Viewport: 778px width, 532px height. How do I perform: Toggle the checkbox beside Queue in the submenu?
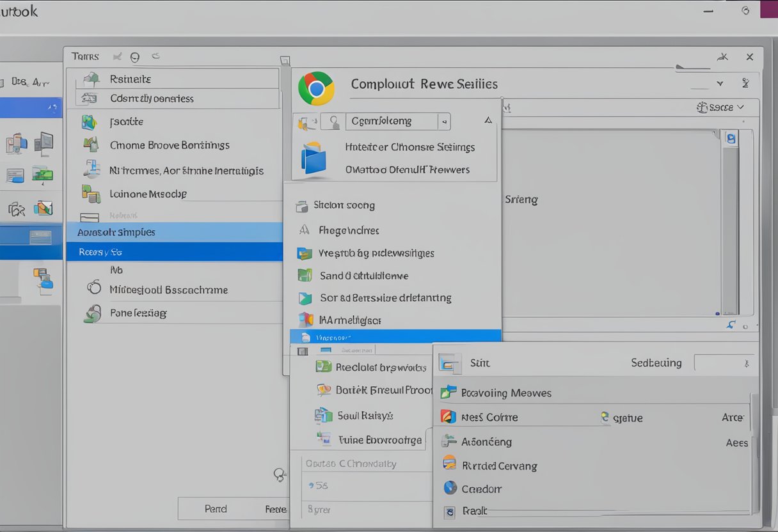click(604, 417)
